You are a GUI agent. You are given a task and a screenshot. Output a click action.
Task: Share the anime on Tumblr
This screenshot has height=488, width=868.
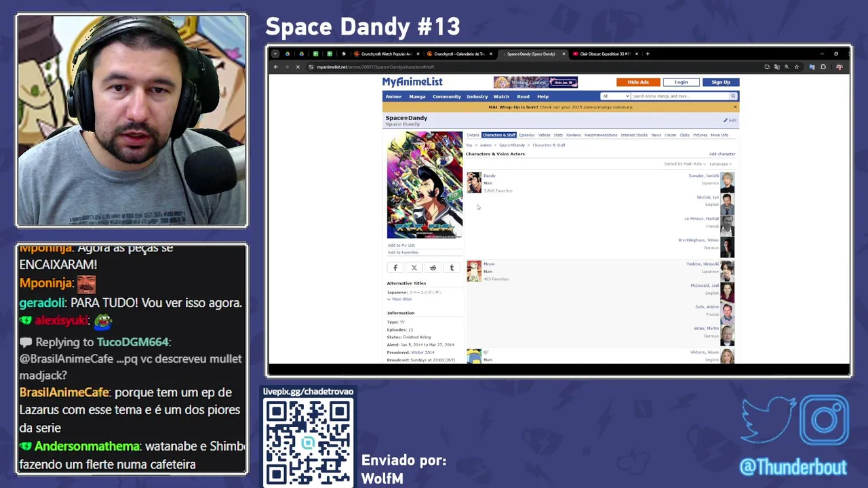pos(452,268)
